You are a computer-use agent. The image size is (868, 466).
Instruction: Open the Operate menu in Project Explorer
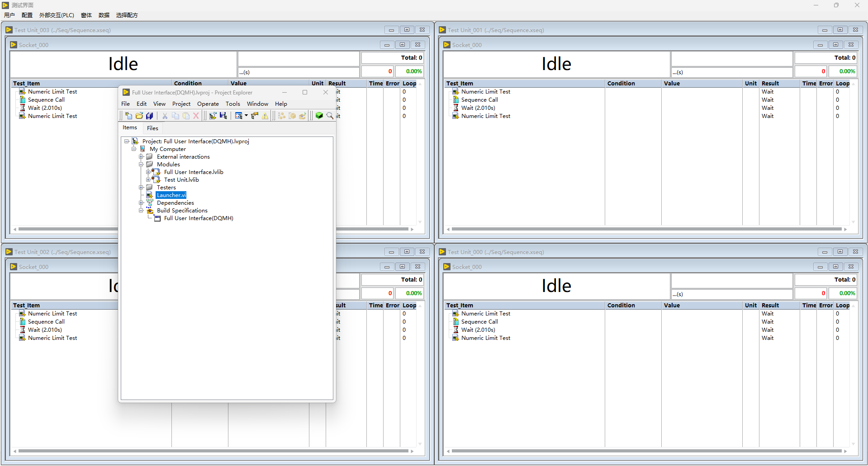pos(208,104)
